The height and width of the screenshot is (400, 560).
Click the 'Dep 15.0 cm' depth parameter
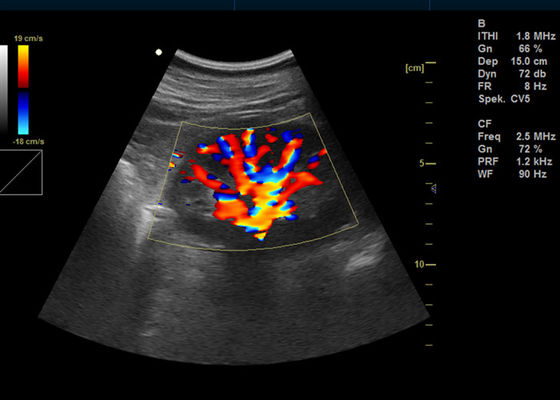[512, 61]
